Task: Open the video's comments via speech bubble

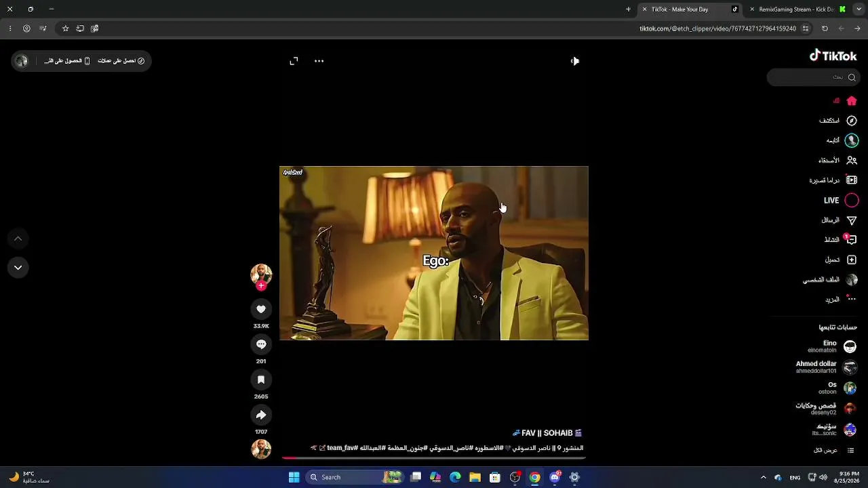Action: click(261, 344)
